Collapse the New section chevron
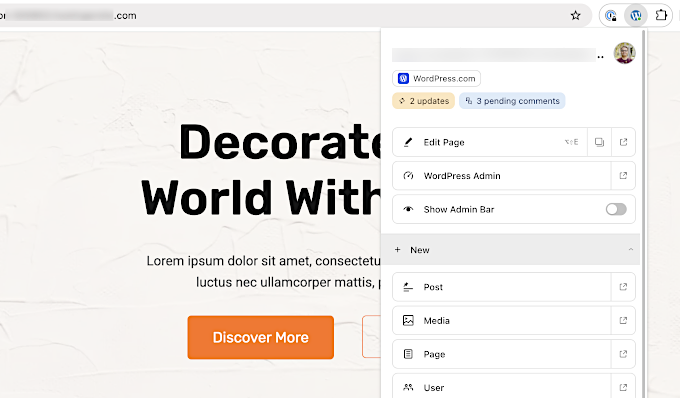Viewport: 680px width, 398px height. [631, 250]
